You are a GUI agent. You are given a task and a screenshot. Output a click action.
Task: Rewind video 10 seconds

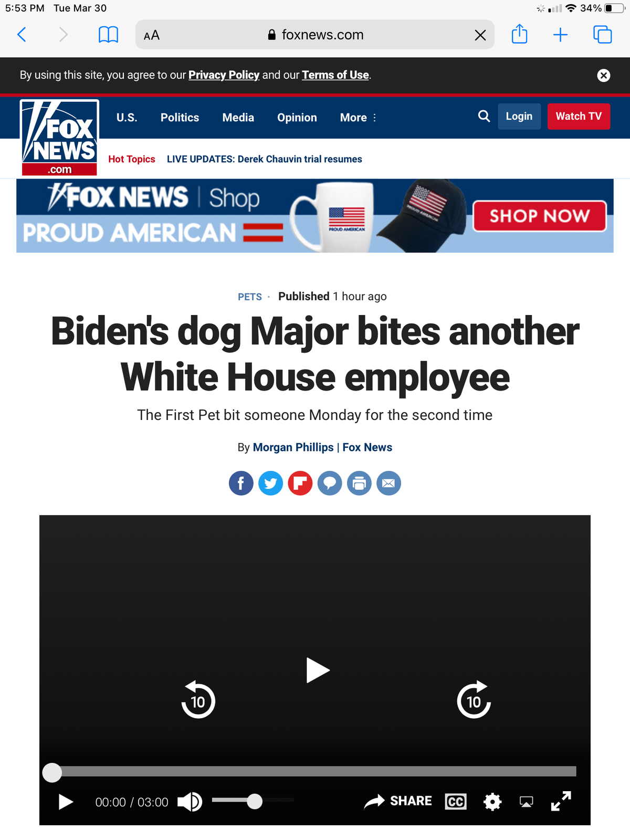click(198, 700)
